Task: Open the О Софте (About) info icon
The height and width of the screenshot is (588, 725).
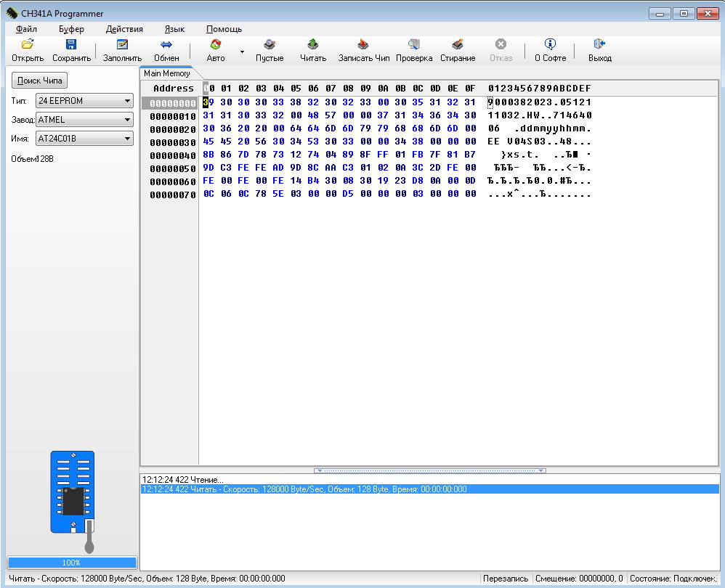Action: coord(550,45)
